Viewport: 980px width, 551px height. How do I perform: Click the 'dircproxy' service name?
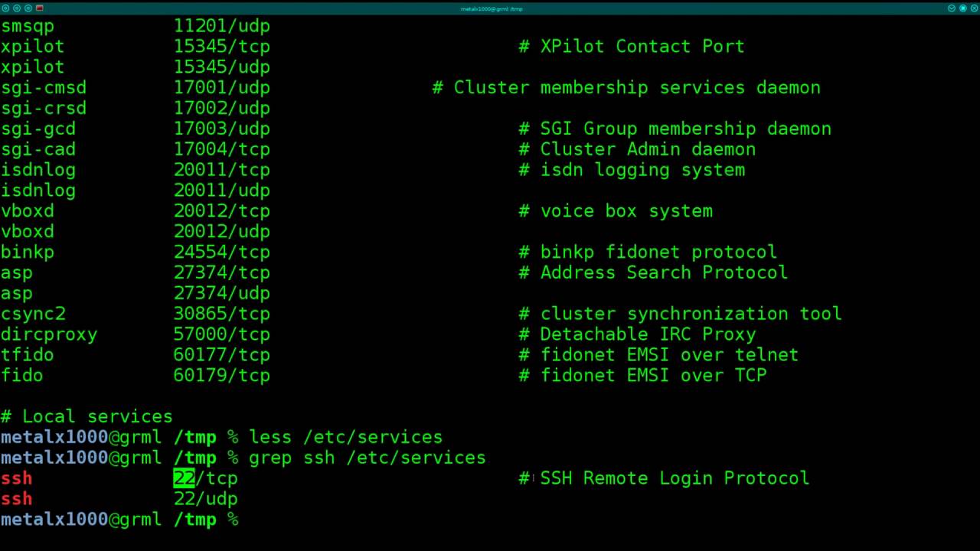[x=49, y=334]
